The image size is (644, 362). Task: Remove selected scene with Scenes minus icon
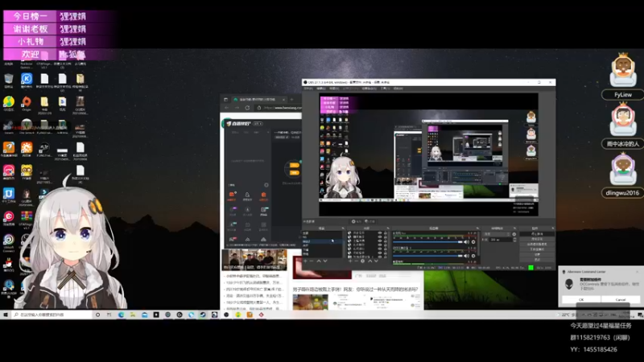click(312, 261)
